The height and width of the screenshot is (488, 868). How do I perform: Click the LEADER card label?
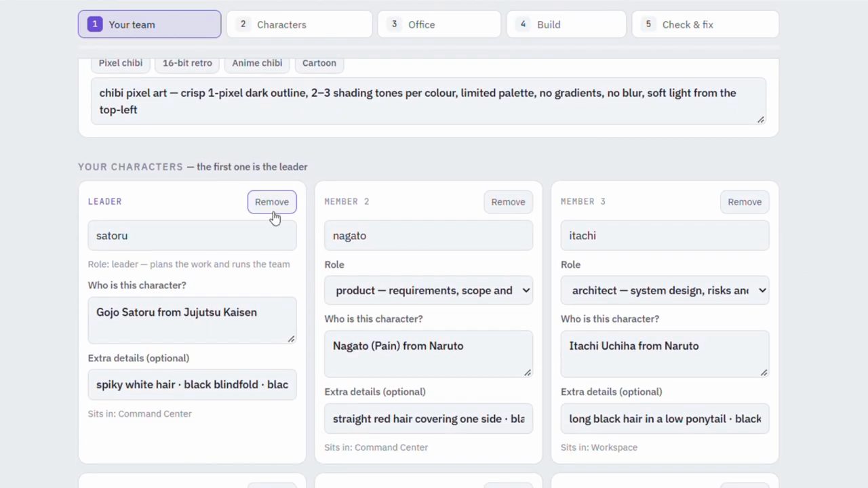pyautogui.click(x=104, y=201)
